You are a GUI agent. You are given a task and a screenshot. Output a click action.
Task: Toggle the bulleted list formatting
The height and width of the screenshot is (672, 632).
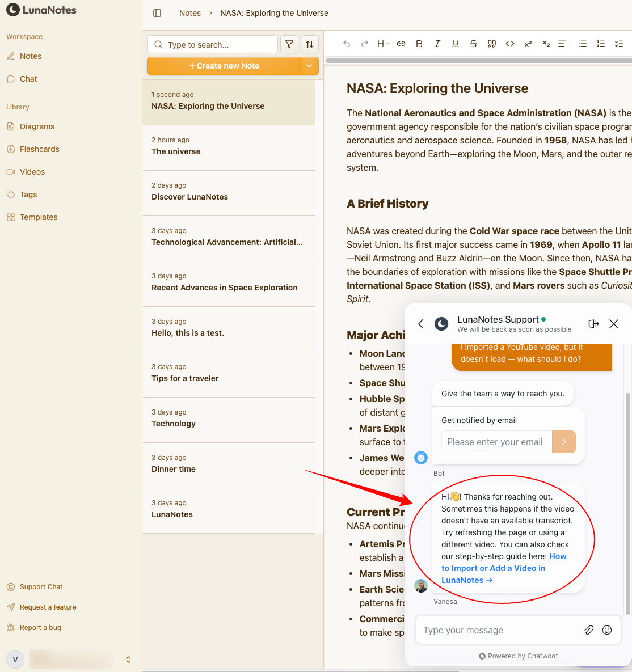click(x=583, y=44)
